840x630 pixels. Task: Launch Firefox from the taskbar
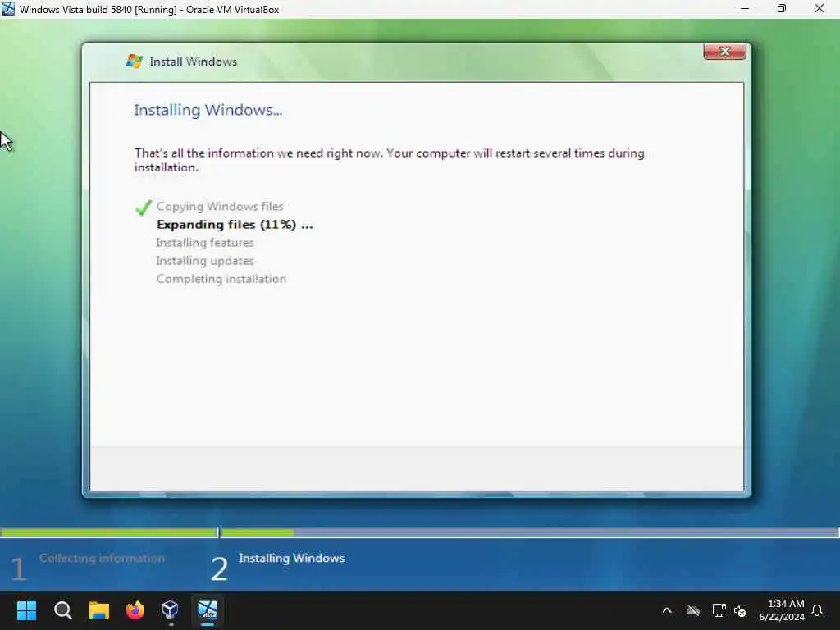point(135,610)
